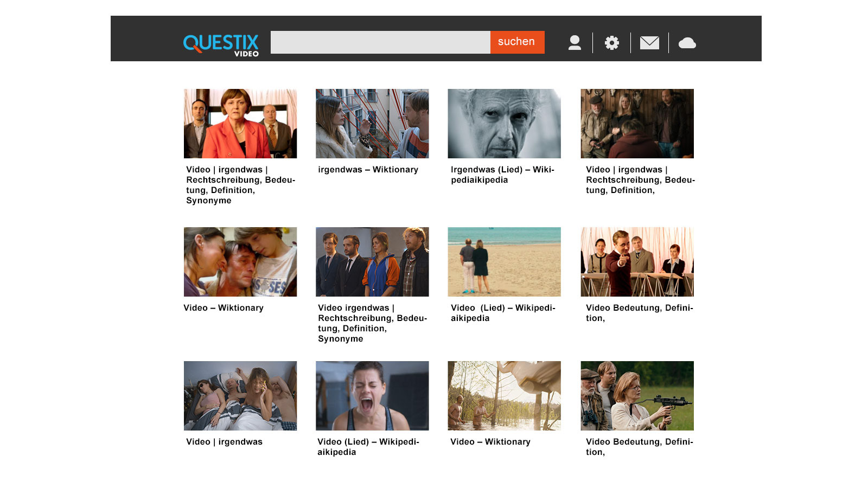868x488 pixels.
Task: Open thumbnail of people lying in bed
Action: coord(240,396)
